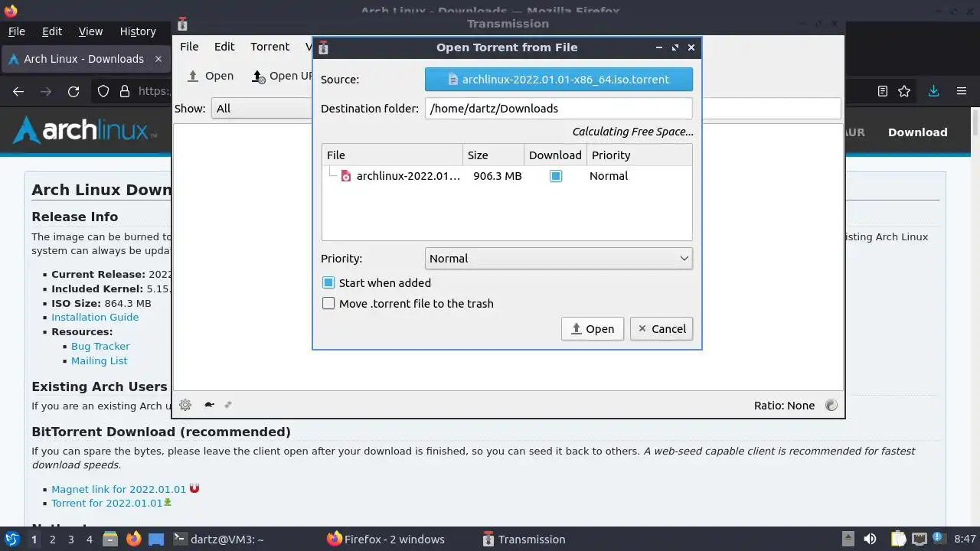Enable Move .torrent file to the trash
The image size is (980, 551).
pyautogui.click(x=328, y=303)
